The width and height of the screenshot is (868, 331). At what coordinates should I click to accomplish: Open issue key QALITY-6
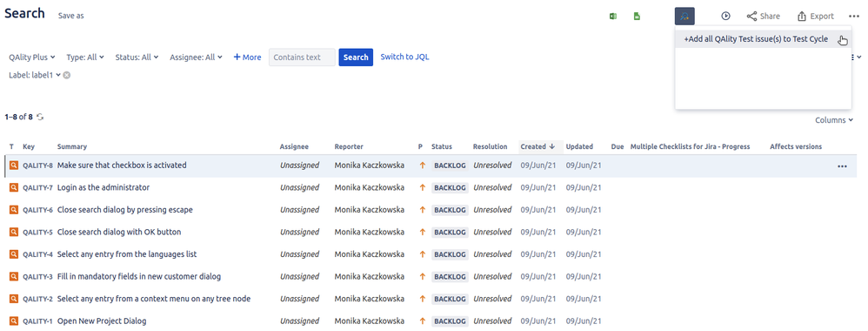(x=37, y=210)
